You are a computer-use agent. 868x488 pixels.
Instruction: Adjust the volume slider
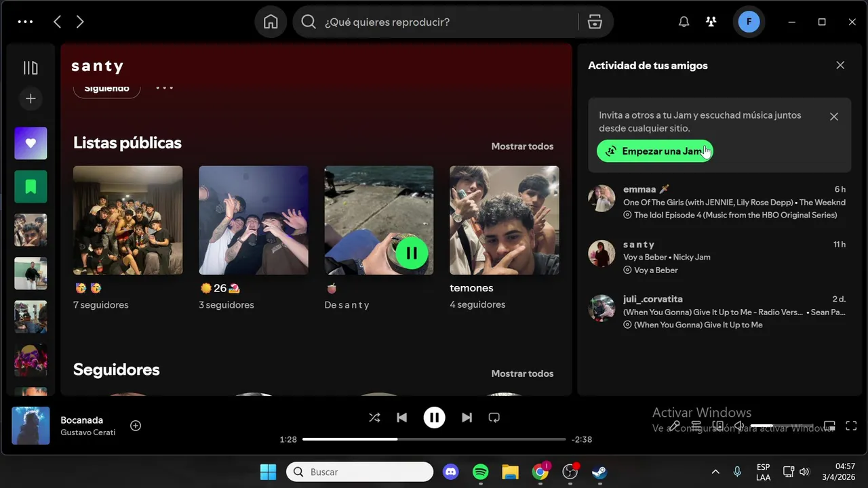coord(782,426)
